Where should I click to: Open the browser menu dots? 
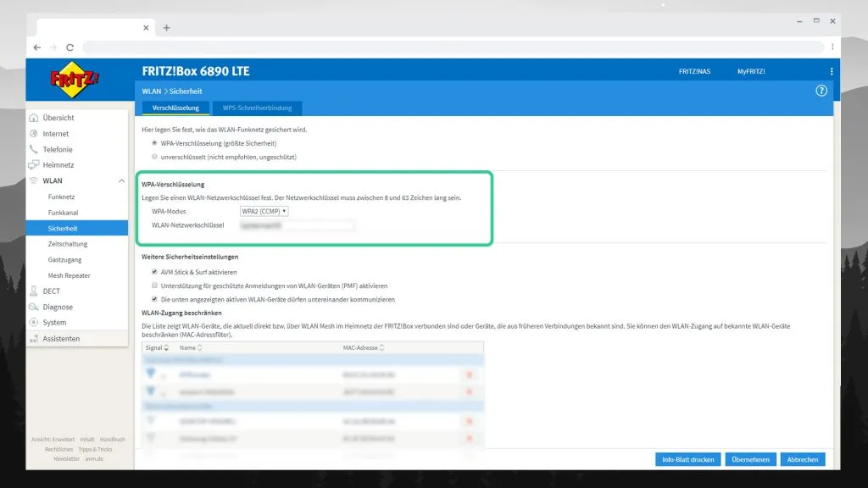pyautogui.click(x=832, y=47)
